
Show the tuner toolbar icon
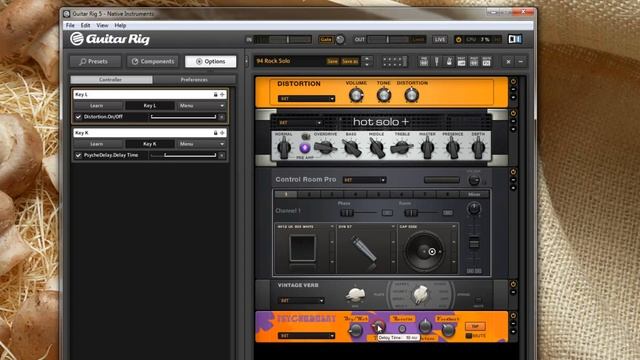coord(436,62)
